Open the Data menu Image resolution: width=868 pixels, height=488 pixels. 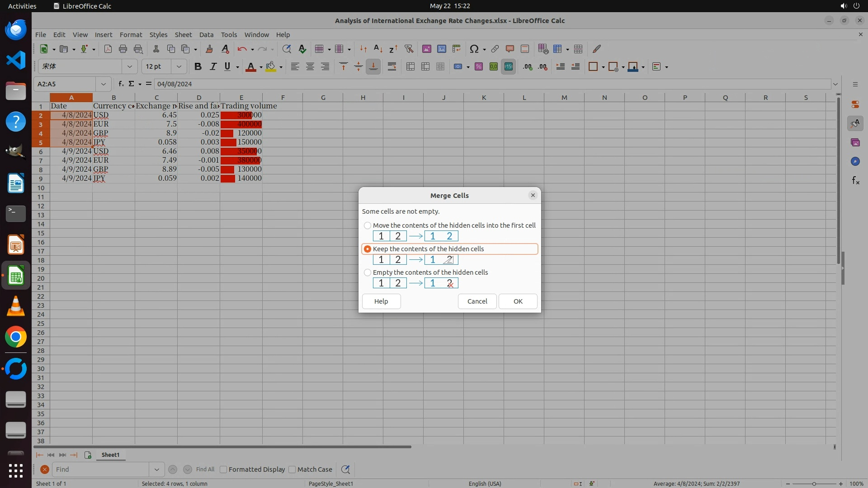coord(206,35)
